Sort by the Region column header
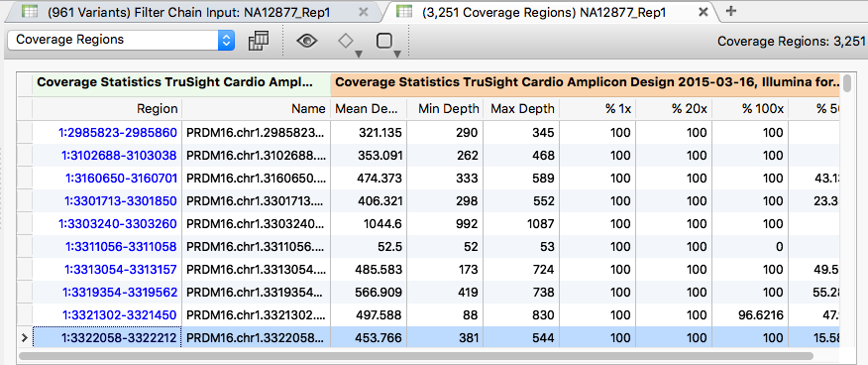The width and height of the screenshot is (868, 365). (x=107, y=108)
